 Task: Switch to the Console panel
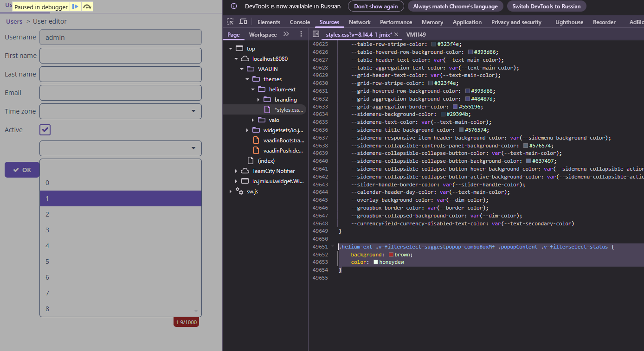300,22
